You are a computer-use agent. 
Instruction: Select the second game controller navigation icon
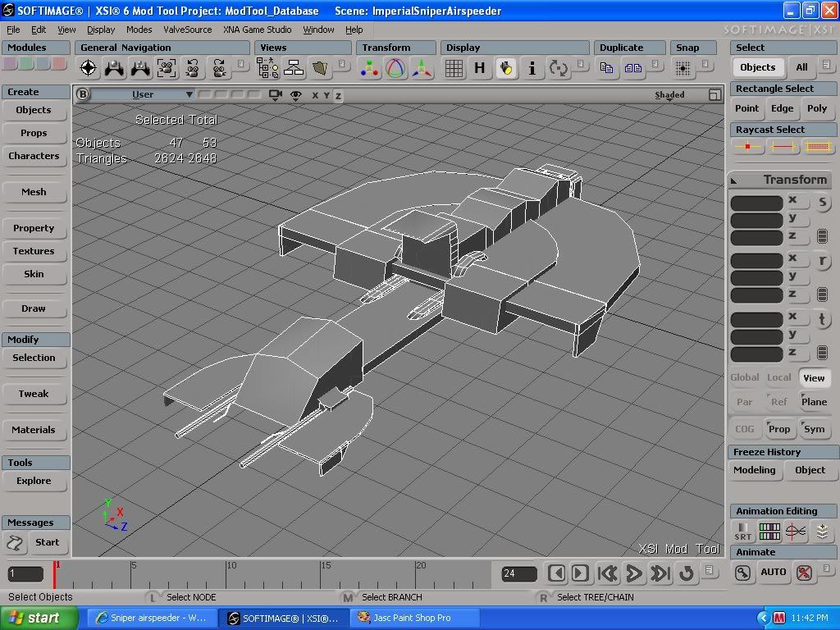coord(140,68)
